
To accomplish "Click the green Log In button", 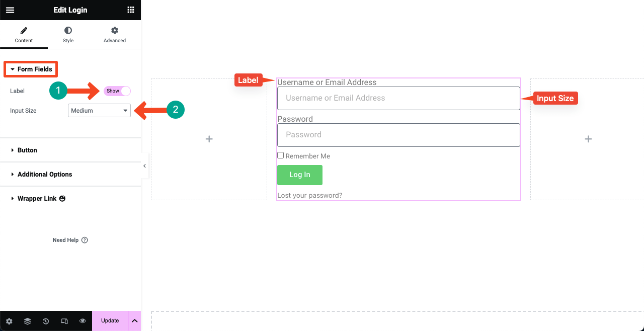I will pyautogui.click(x=300, y=175).
